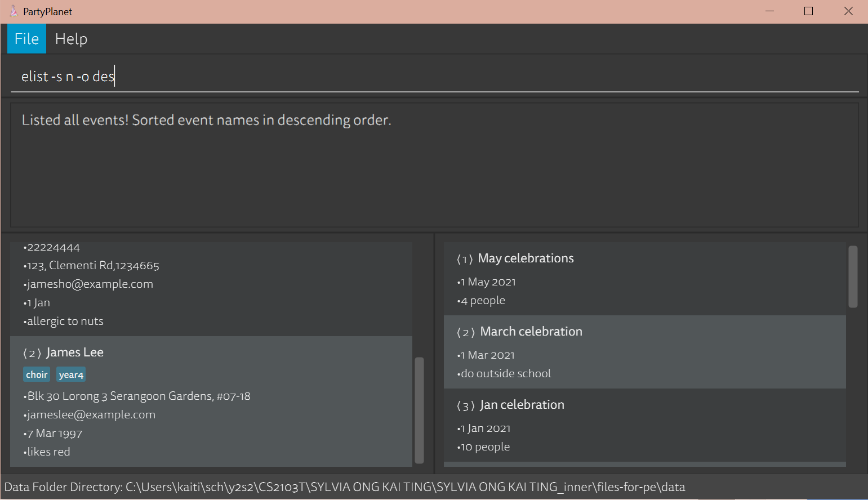The height and width of the screenshot is (500, 868).
Task: Open the File menu
Action: coord(26,39)
